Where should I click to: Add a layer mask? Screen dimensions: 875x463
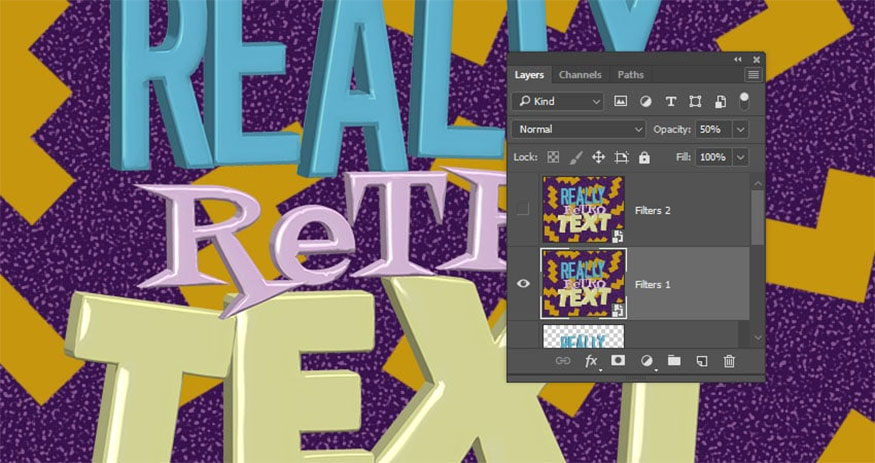click(x=618, y=360)
